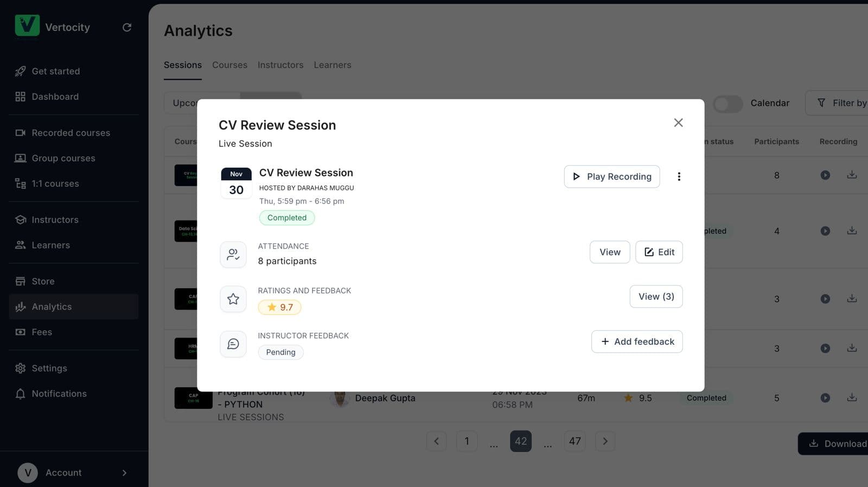Screen dimensions: 868x487
Task: Click the grid icon for Dashboard
Action: pyautogui.click(x=21, y=97)
